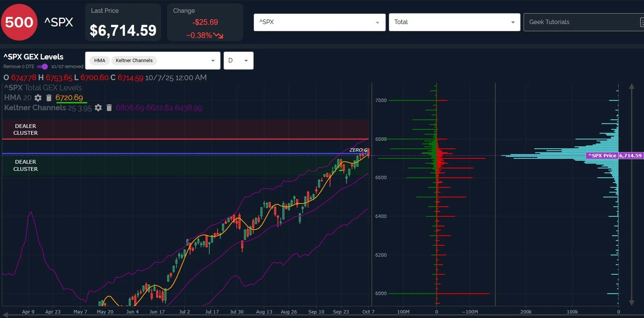Screen dimensions: 644x318
Task: Click the Keltner values 6806.69 6622.84 6438.99
Action: [x=159, y=108]
